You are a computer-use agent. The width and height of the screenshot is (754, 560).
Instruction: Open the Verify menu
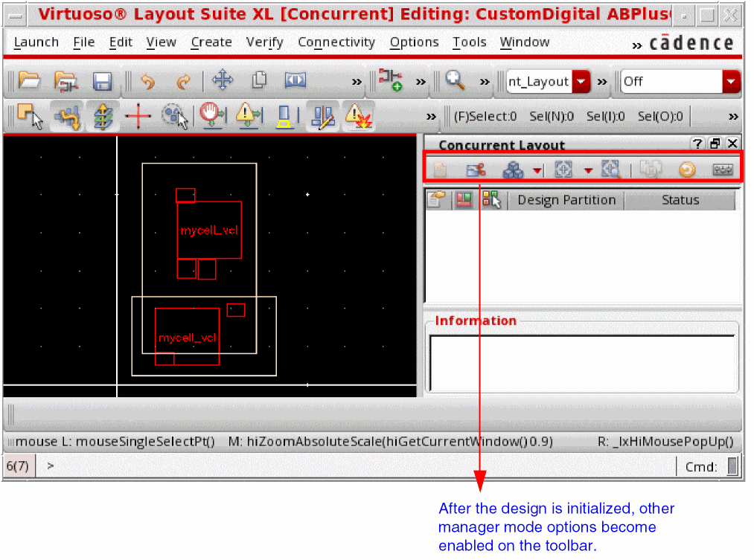pos(264,42)
